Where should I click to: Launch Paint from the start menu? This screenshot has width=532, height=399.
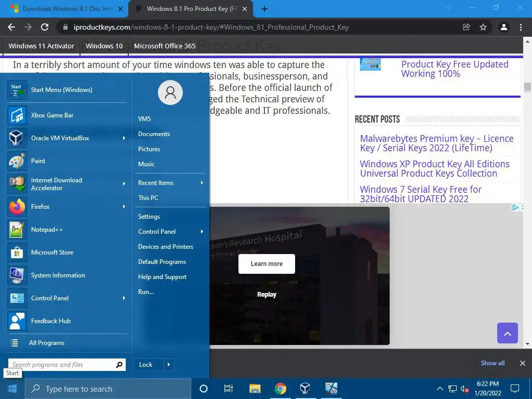pos(17,161)
